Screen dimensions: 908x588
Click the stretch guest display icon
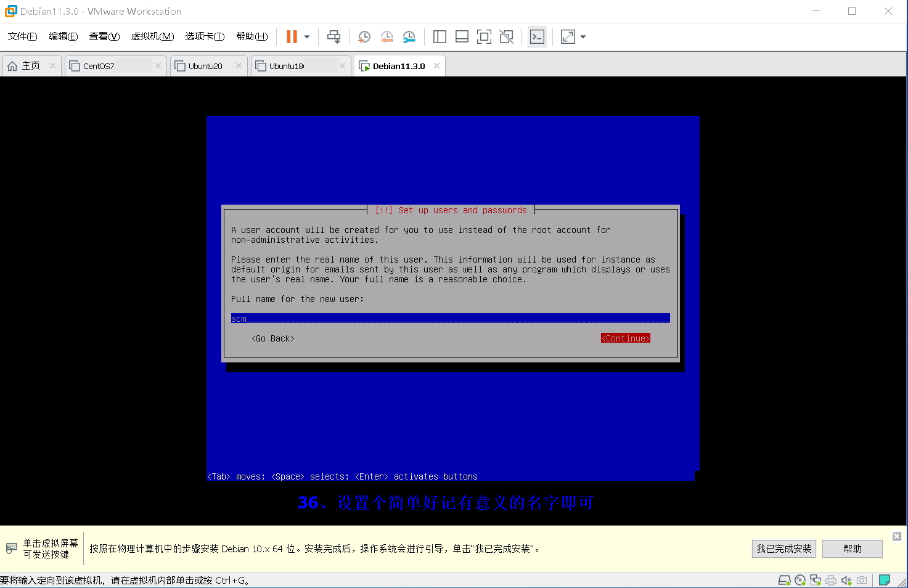(x=568, y=37)
